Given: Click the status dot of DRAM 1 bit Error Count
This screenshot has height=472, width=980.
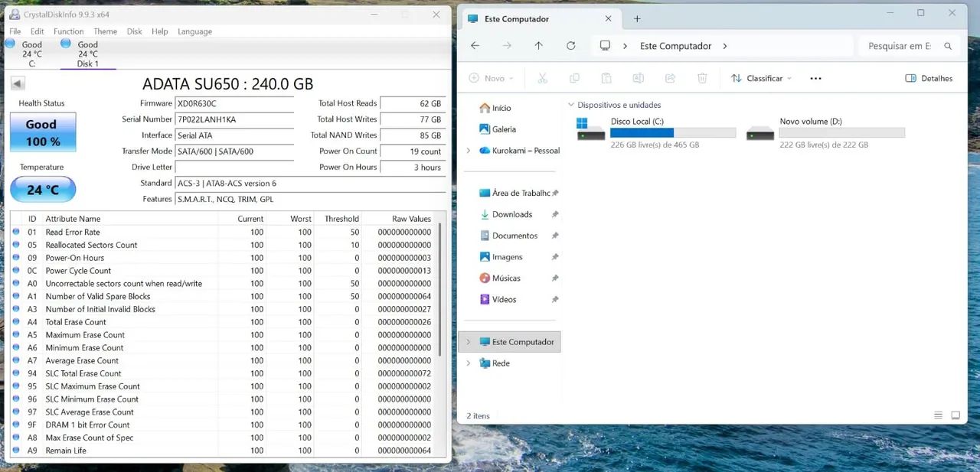Looking at the screenshot, I should click(16, 425).
